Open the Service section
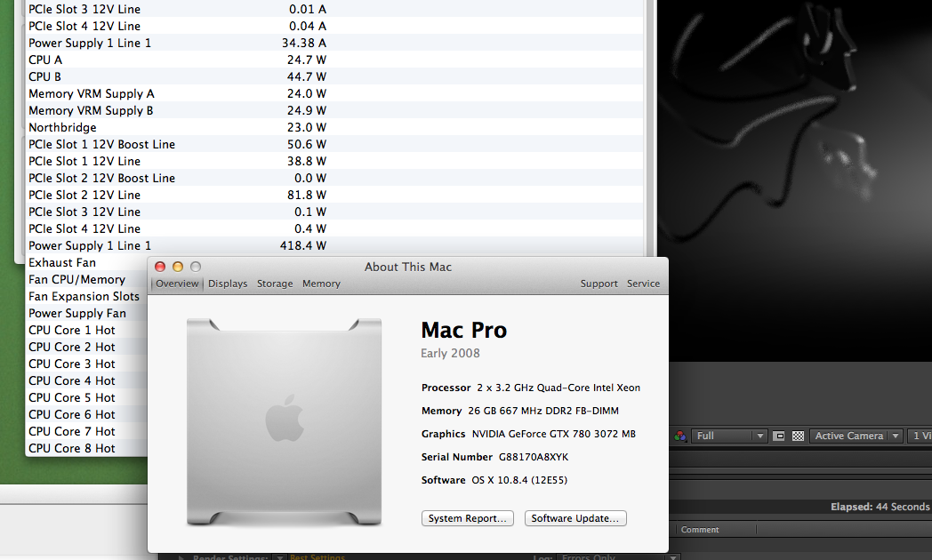 643,284
